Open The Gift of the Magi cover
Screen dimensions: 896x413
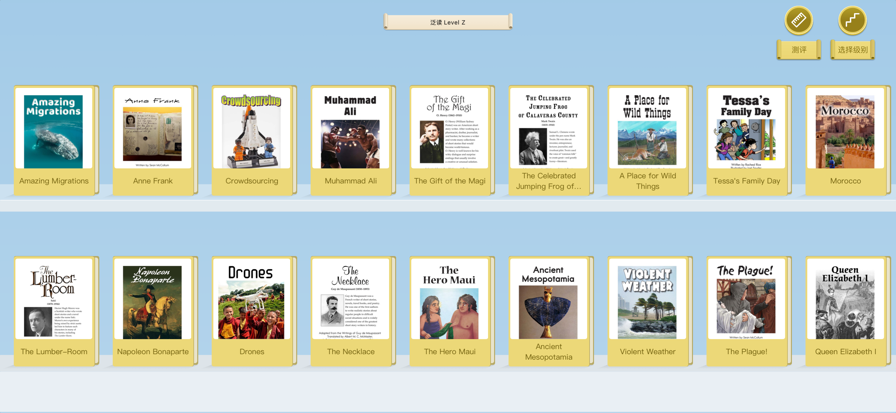(x=449, y=128)
